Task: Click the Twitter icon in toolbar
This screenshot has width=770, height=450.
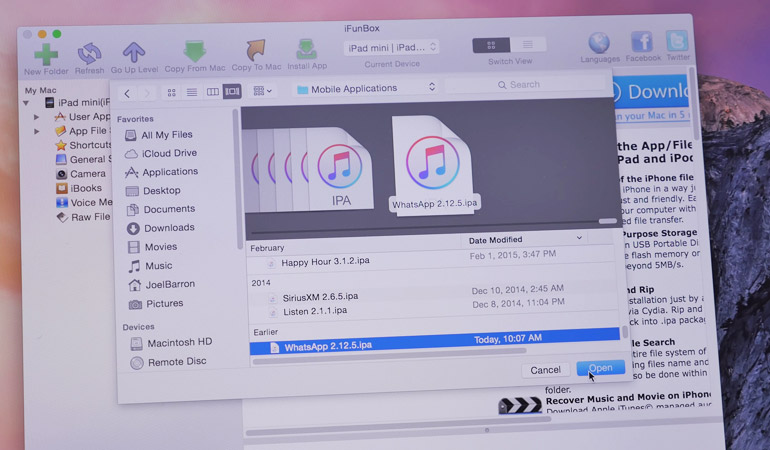Action: tap(677, 42)
